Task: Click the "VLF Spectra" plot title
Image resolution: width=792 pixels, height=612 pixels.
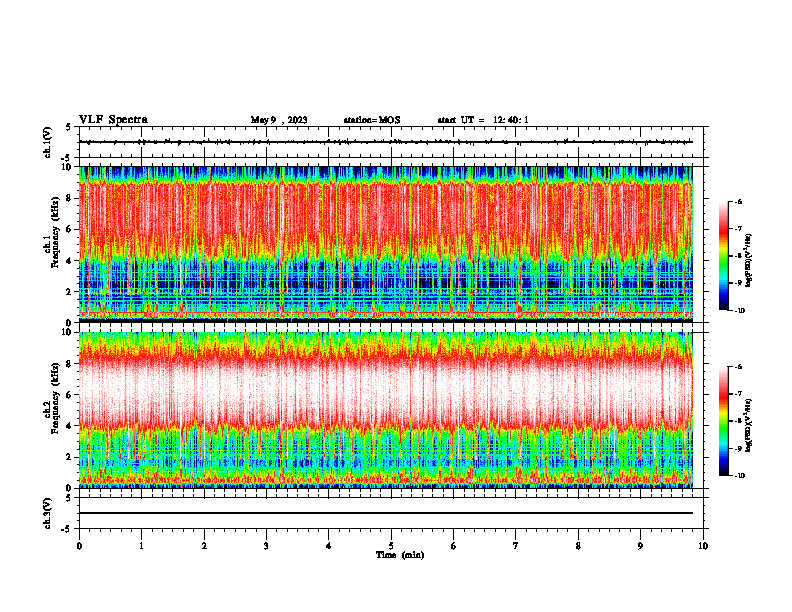Action: point(113,120)
